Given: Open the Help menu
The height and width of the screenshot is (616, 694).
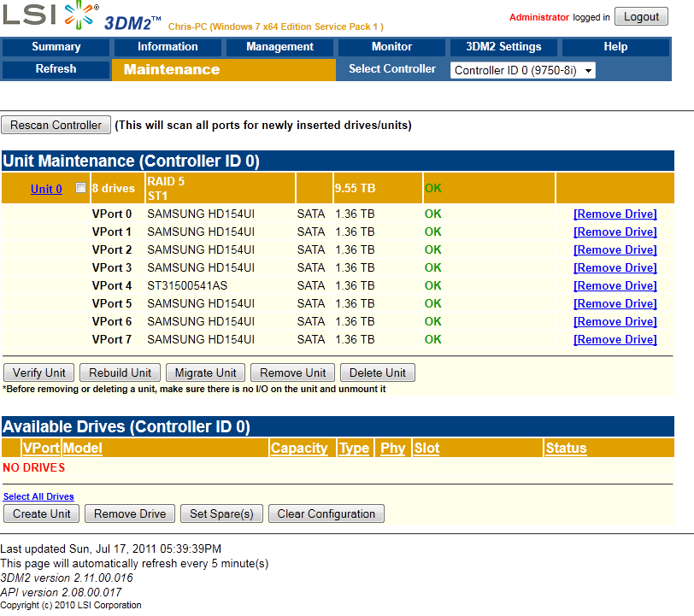Looking at the screenshot, I should point(615,47).
